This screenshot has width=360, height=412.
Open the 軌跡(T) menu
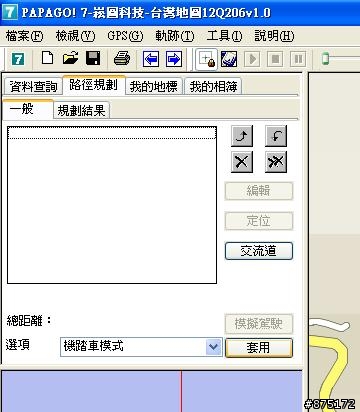(x=175, y=36)
